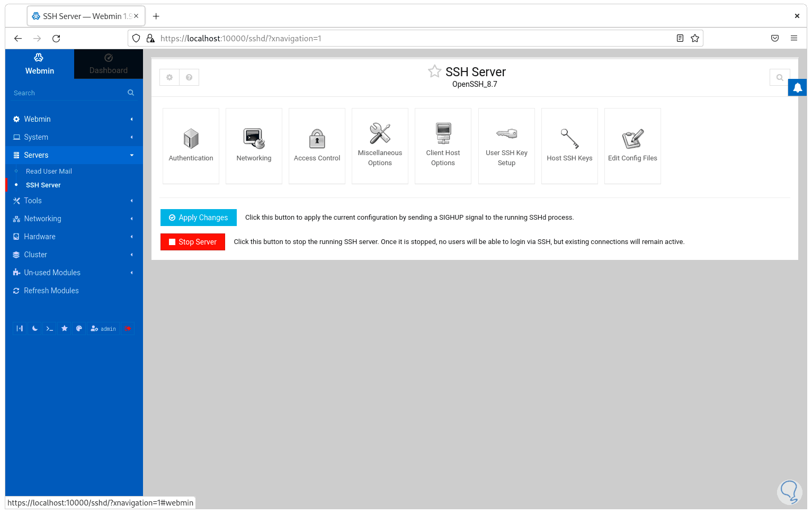Open the Access Control padlock card

[317, 146]
